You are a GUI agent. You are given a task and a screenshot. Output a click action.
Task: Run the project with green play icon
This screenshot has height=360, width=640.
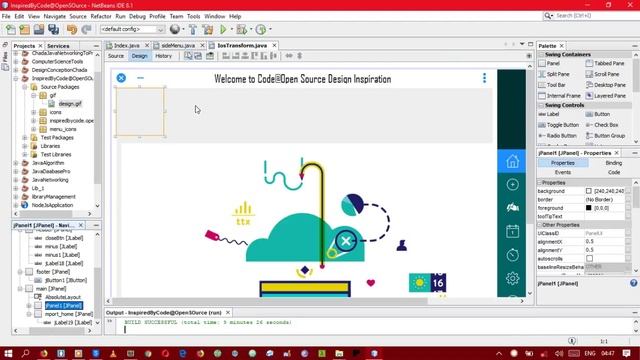tap(223, 29)
